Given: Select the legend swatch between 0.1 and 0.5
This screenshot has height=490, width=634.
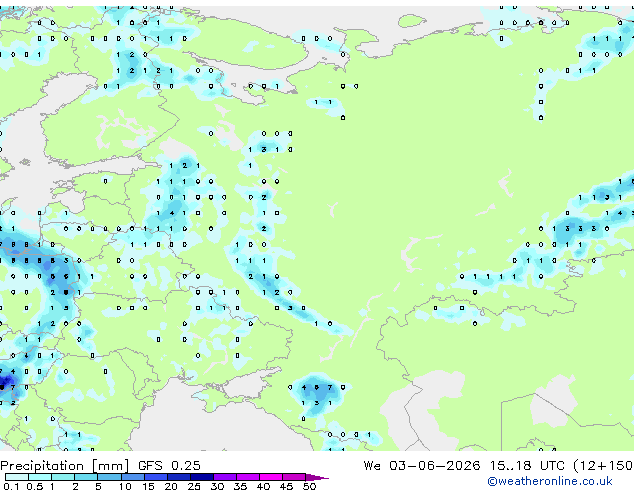Looking at the screenshot, I should pyautogui.click(x=17, y=477).
